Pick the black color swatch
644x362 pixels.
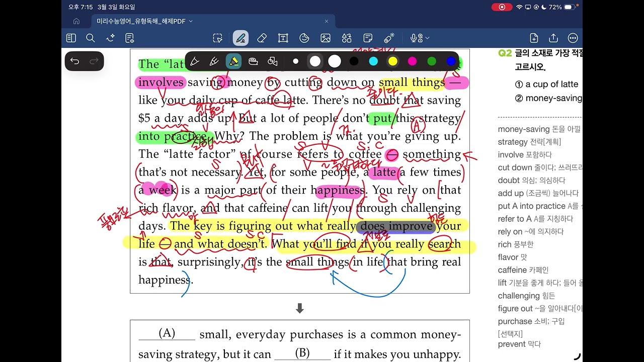pos(354,61)
